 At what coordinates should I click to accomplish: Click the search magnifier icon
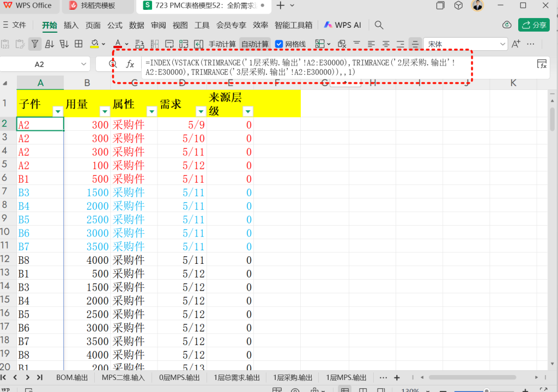coord(379,25)
